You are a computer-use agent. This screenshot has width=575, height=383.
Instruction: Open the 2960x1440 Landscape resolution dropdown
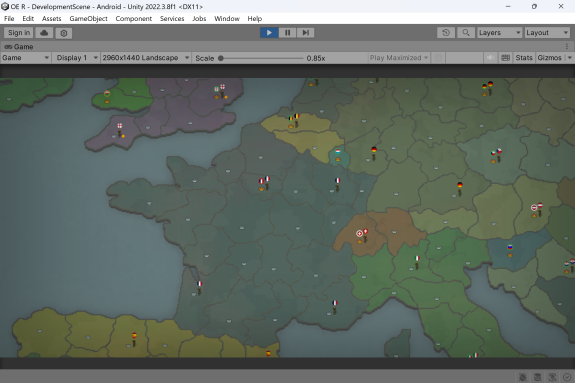pyautogui.click(x=146, y=58)
